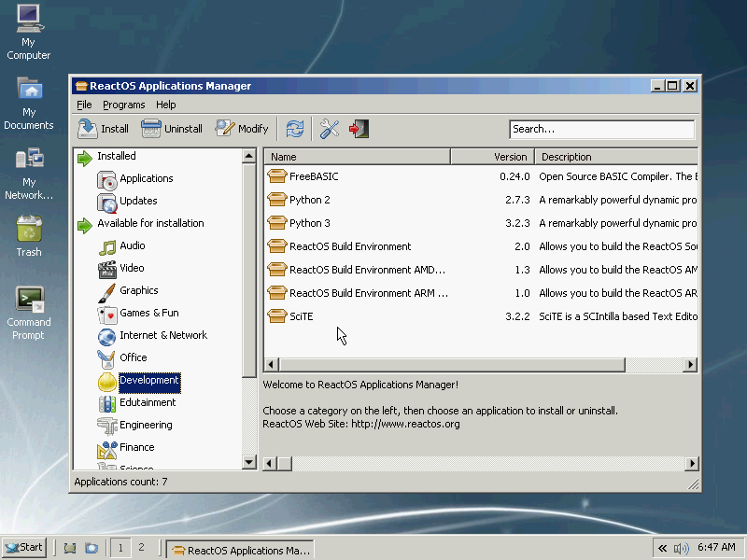Click the paintbrush Graphics icon
Image resolution: width=747 pixels, height=560 pixels.
point(107,292)
